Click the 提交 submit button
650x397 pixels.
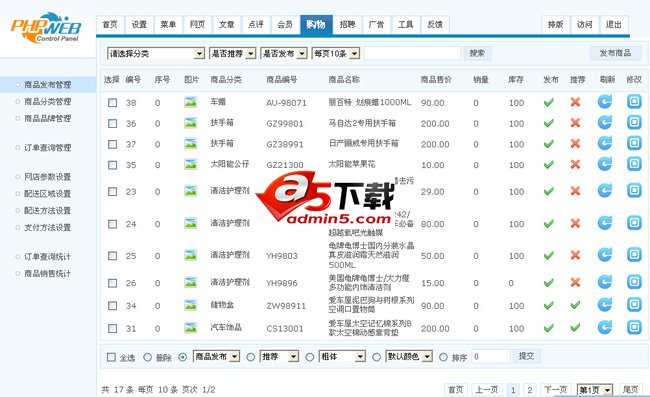pos(526,356)
